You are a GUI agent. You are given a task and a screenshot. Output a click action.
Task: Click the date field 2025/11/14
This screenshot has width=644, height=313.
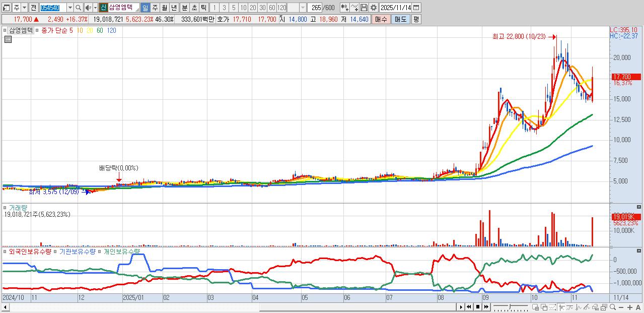[396, 8]
